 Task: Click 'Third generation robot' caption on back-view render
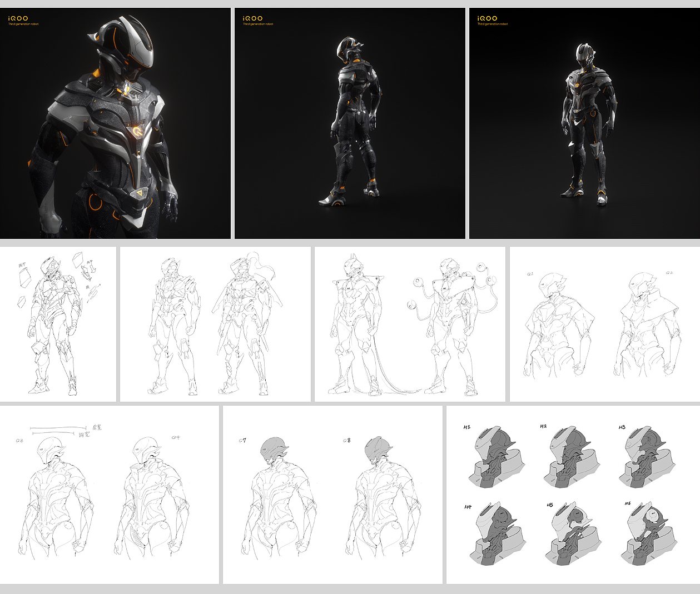pos(258,24)
